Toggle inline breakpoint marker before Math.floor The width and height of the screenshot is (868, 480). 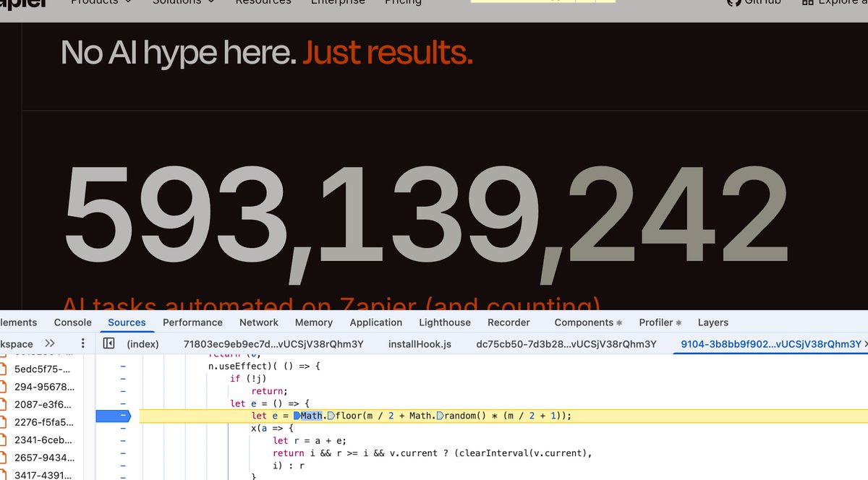pos(297,416)
